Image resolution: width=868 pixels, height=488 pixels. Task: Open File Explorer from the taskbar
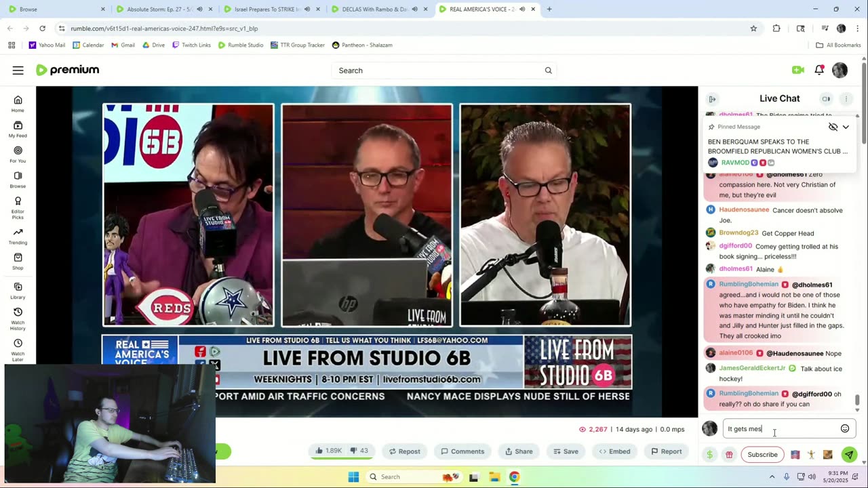tap(494, 476)
